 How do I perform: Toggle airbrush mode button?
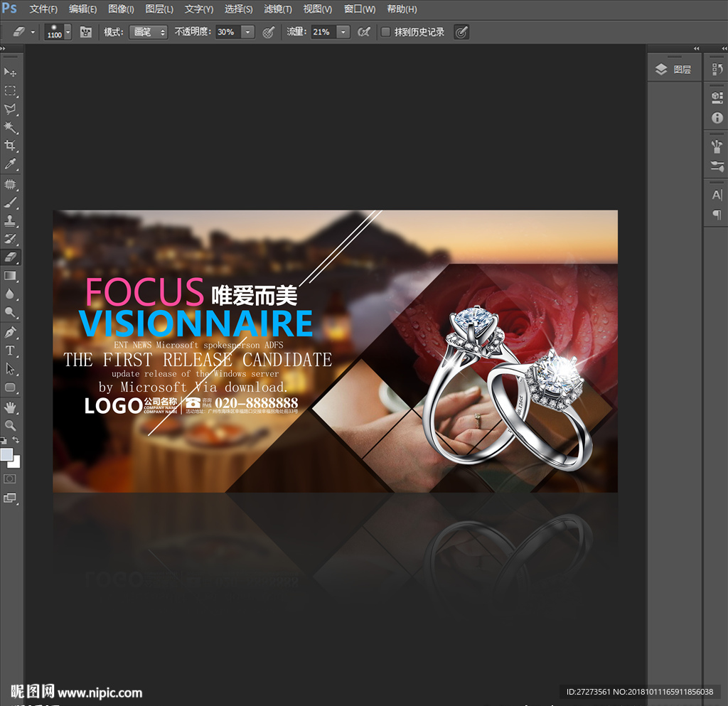tap(364, 32)
